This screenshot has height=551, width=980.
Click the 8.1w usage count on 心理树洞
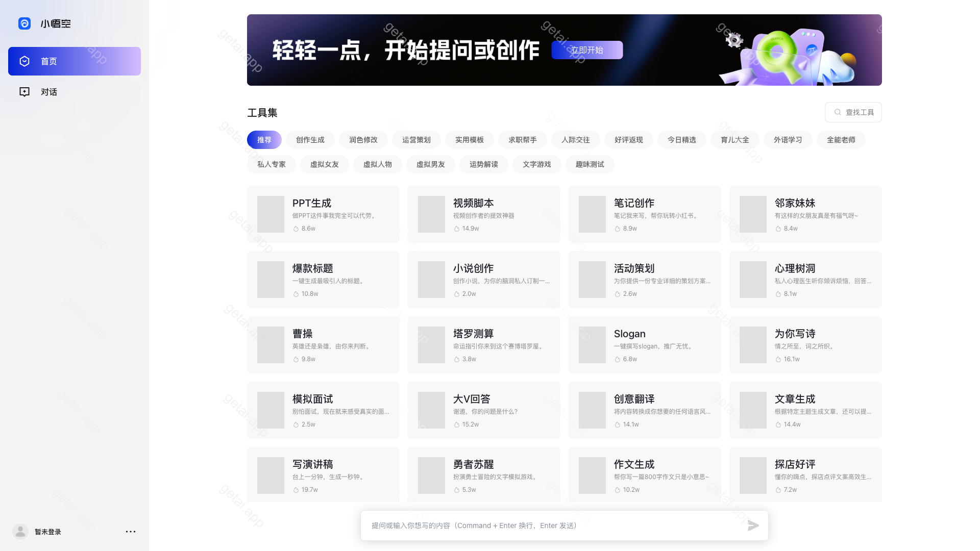[790, 294]
